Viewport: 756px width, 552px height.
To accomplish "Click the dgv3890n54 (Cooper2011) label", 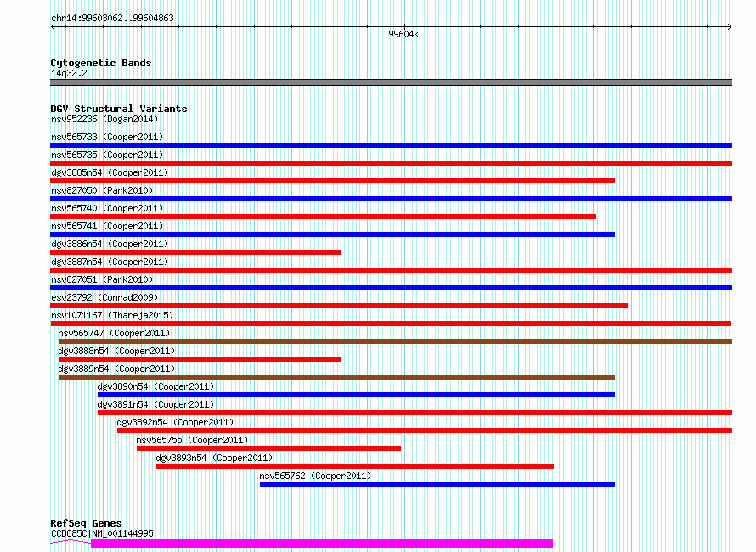I will 155,386.
